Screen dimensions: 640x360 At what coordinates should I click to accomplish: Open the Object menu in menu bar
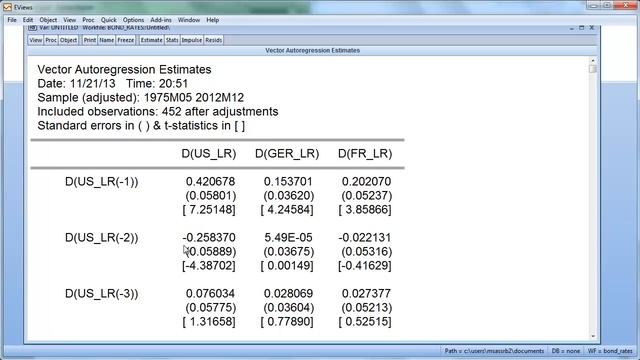48,20
